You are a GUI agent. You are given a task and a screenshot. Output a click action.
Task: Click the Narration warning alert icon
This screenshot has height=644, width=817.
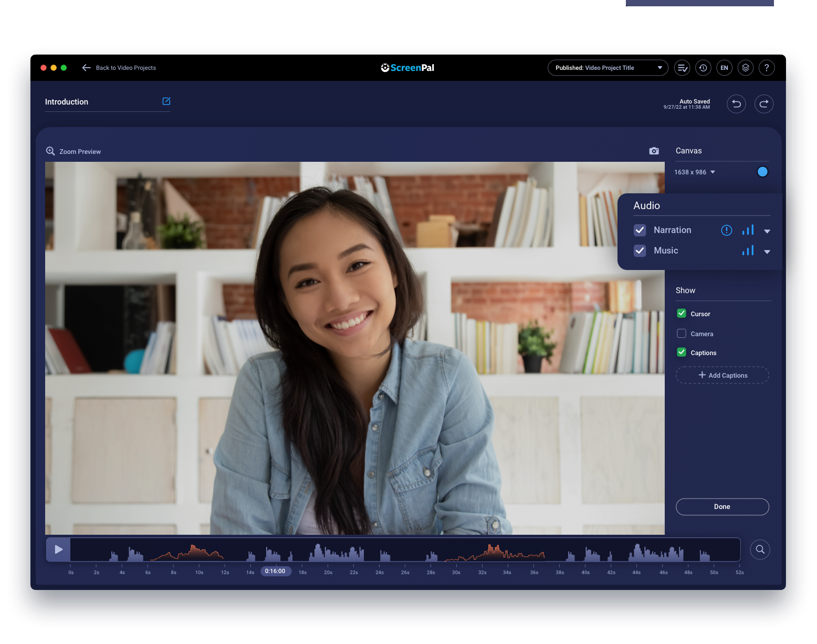tap(726, 230)
